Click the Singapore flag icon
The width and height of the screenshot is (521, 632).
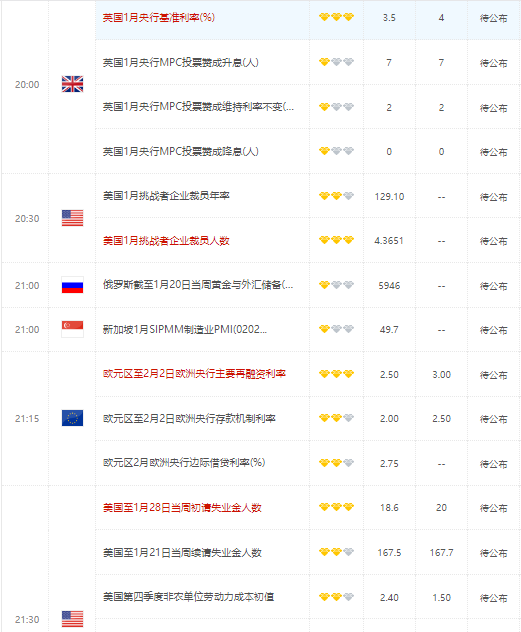73,329
